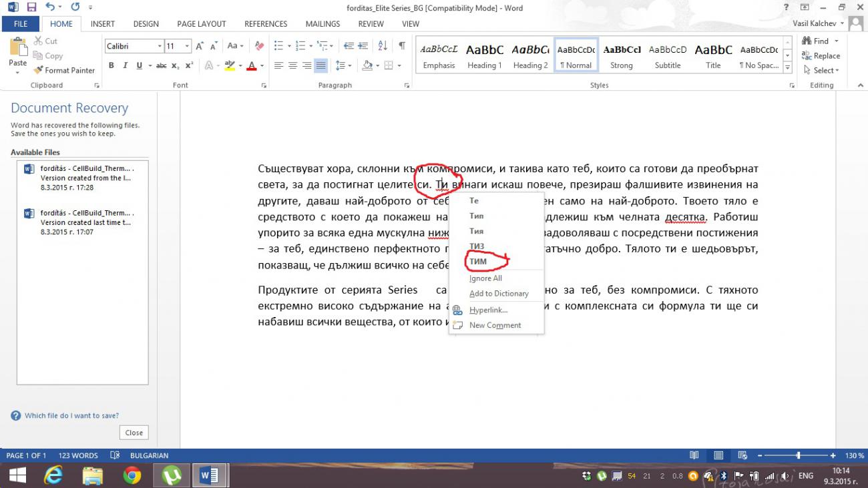Open the font size dropdown
The width and height of the screenshot is (868, 488).
pyautogui.click(x=187, y=46)
